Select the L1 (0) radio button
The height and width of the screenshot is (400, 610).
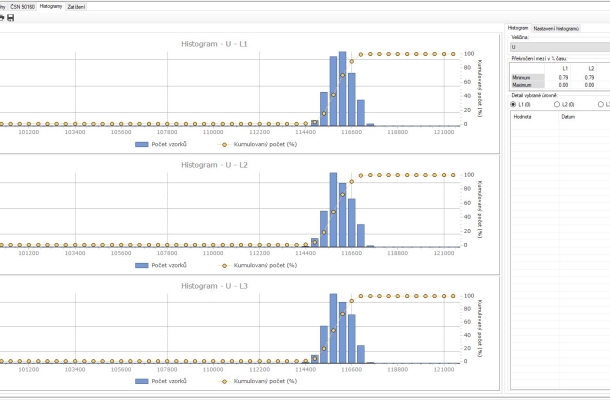point(514,103)
